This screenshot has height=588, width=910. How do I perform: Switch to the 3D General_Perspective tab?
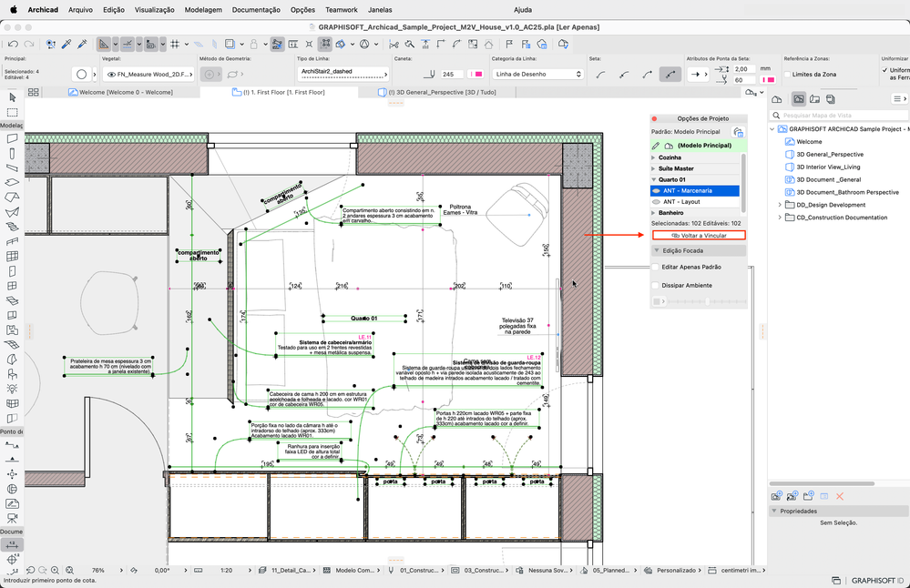point(437,92)
